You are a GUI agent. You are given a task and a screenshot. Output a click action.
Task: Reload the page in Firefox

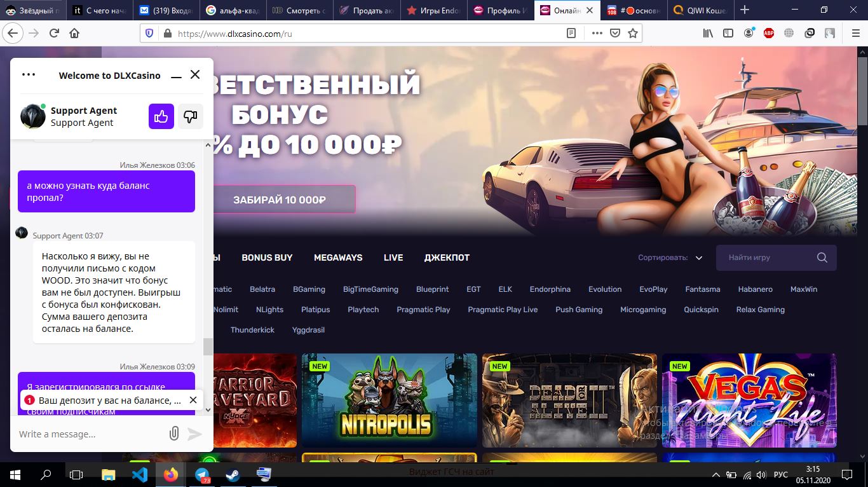pyautogui.click(x=54, y=33)
